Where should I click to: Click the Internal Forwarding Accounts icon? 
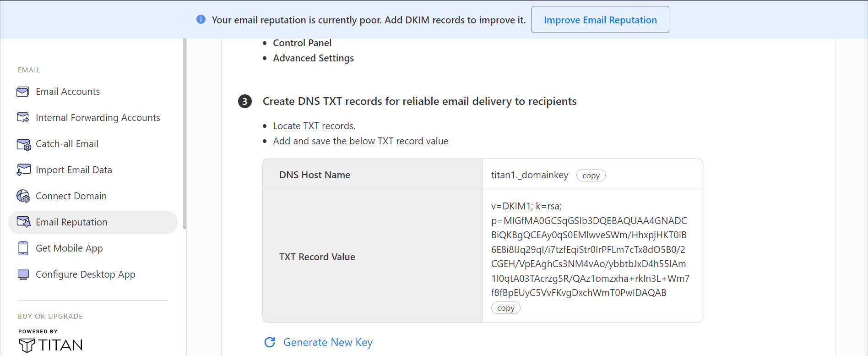click(23, 118)
